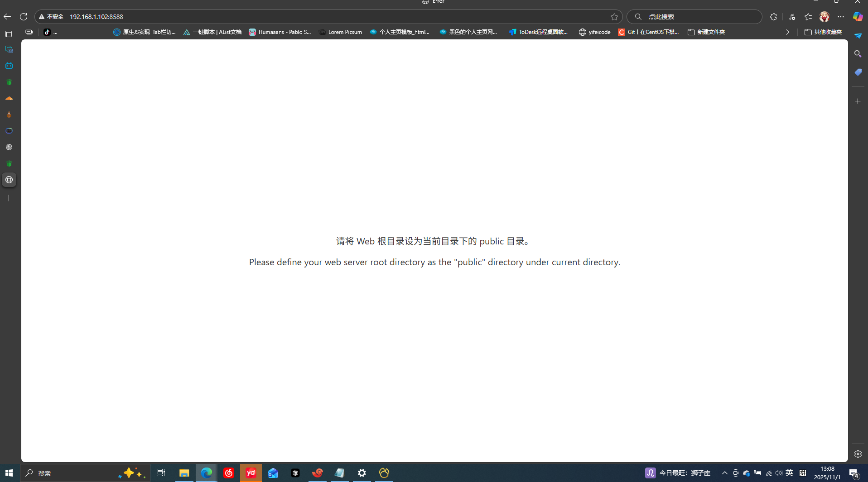Image resolution: width=868 pixels, height=482 pixels.
Task: Select the active globe tab in vertical tabs
Action: click(x=9, y=180)
